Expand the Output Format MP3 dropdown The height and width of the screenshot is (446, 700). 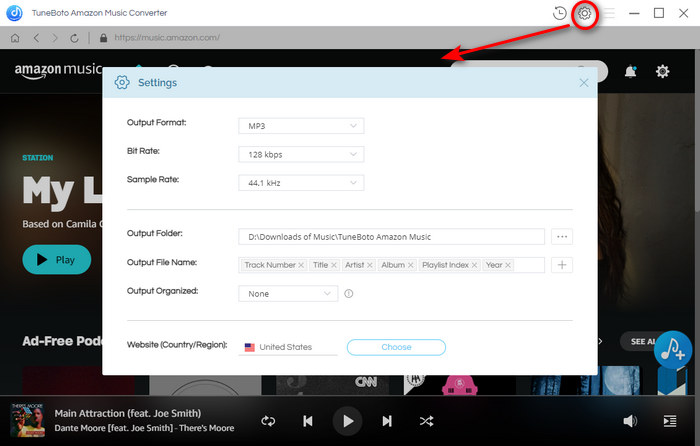coord(301,126)
